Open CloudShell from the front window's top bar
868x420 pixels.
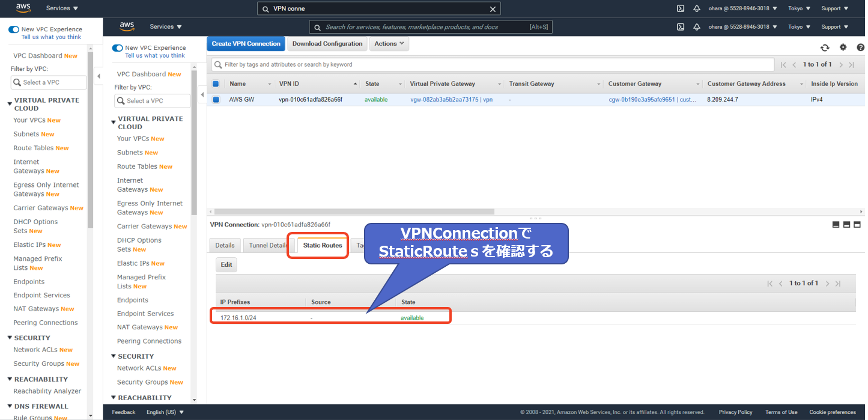click(x=681, y=27)
